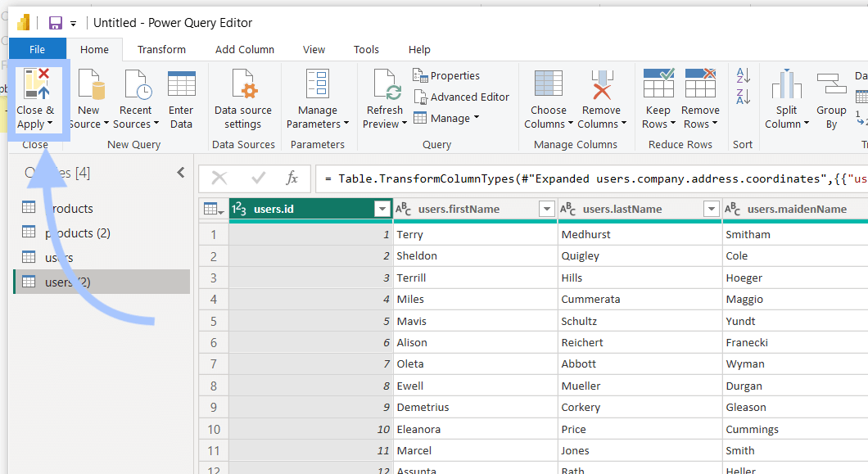Open the Enter Data tool
The width and height of the screenshot is (868, 474).
pos(181,100)
